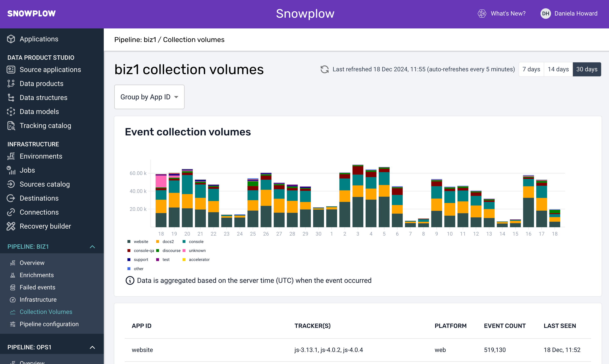This screenshot has height=364, width=609.
Task: Click the Data structures icon
Action: click(x=11, y=98)
